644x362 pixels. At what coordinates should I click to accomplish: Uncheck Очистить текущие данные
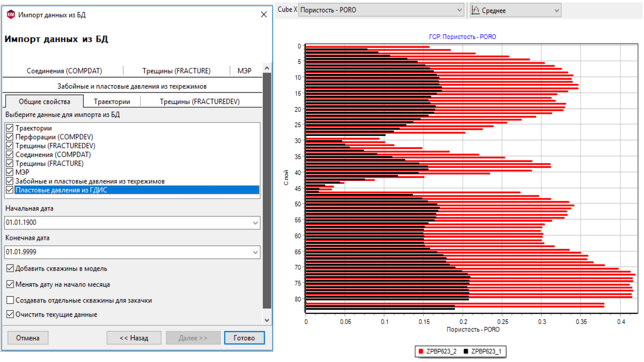tap(10, 314)
